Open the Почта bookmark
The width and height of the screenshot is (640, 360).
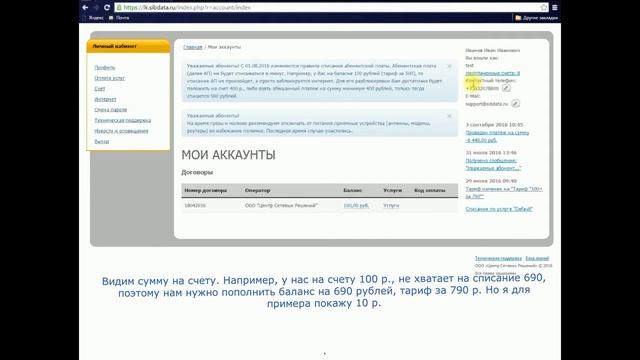[x=119, y=18]
